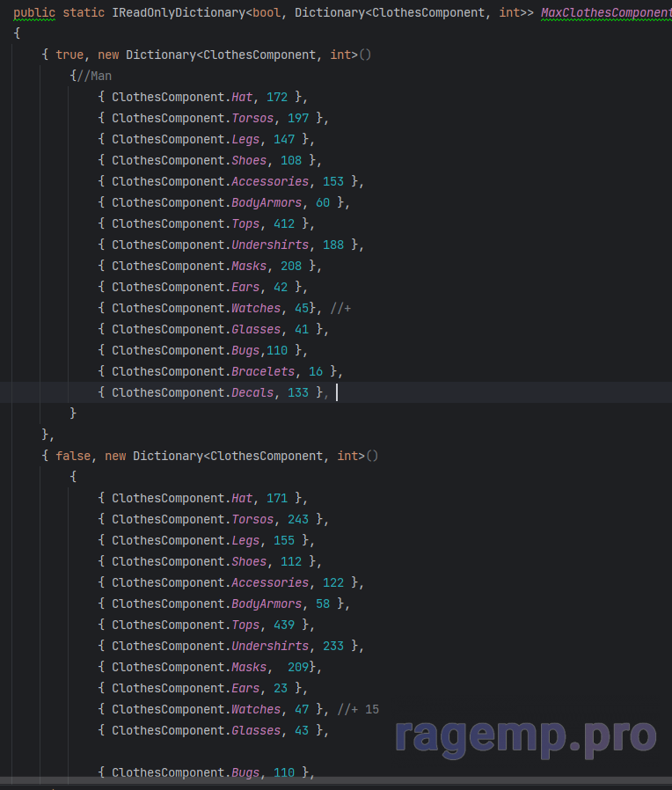Click the Bracelets value 16
Screen dimensions: 672x790
point(316,371)
